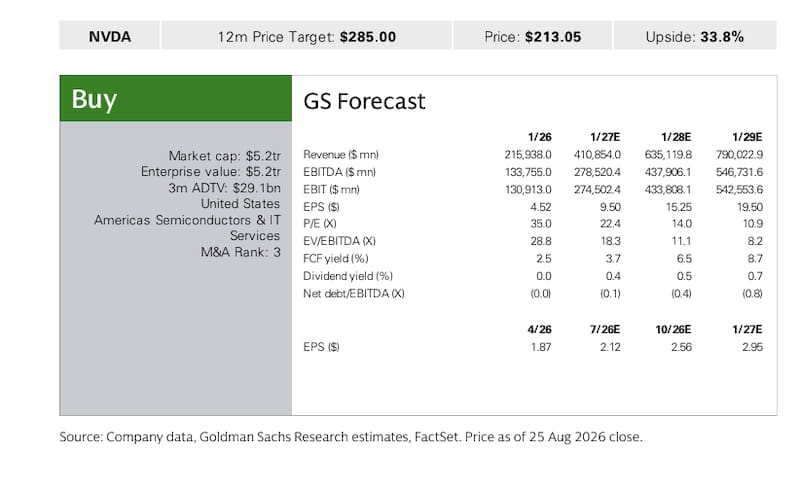800x487 pixels.
Task: Click the green Buy rating banner
Action: [x=176, y=98]
